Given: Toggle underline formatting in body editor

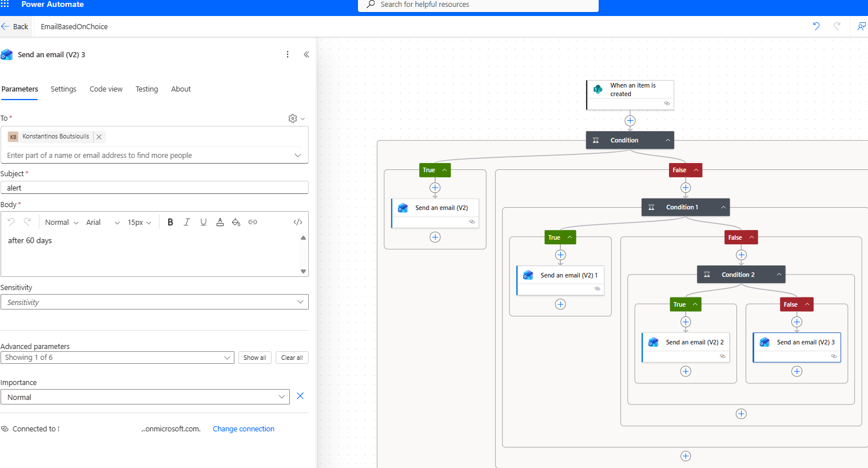Looking at the screenshot, I should (203, 222).
